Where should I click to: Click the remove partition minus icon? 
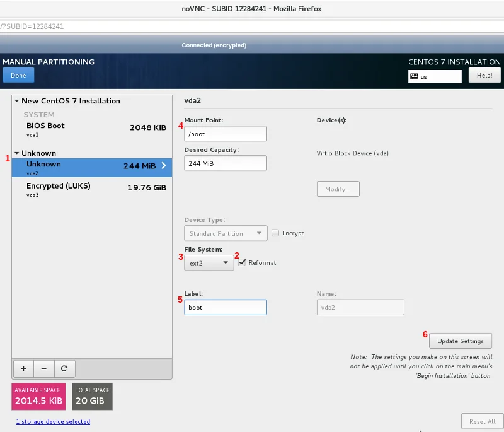tap(43, 368)
